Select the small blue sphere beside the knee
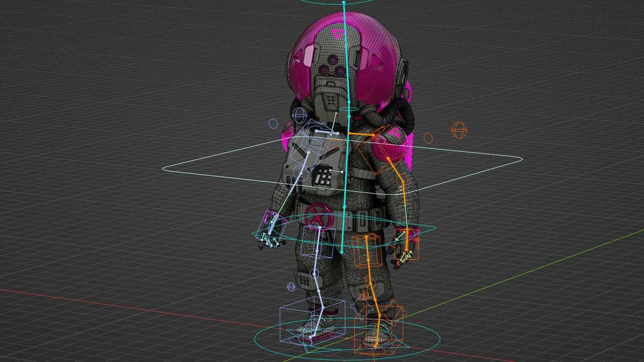This screenshot has width=644, height=362. tap(291, 287)
